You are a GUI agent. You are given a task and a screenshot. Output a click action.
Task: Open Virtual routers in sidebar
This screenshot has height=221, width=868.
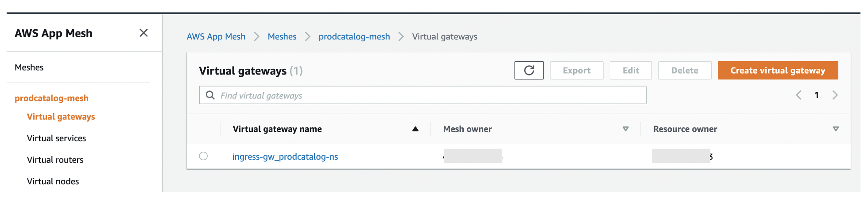coord(55,160)
